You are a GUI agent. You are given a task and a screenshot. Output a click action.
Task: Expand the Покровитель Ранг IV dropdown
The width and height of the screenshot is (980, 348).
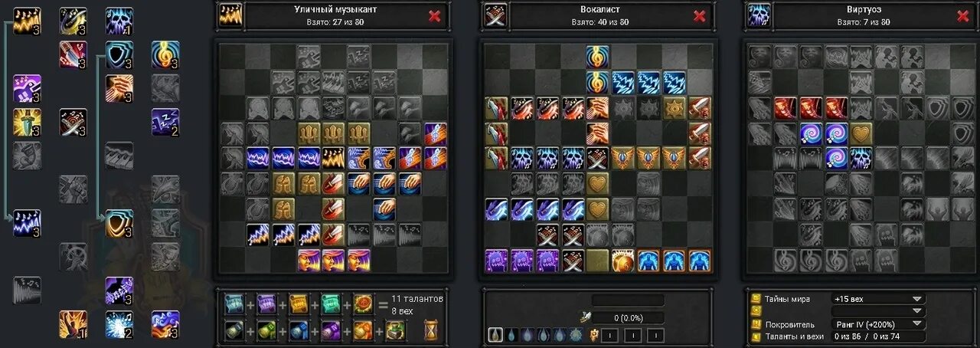(877, 324)
